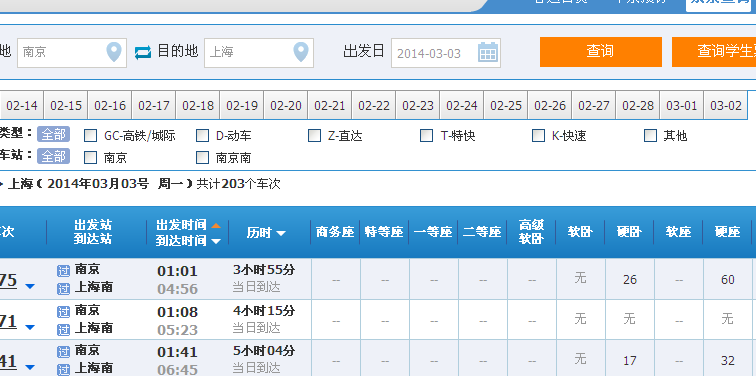Screen dimensions: 756x376
Task: Click duration text 3小时55分
Action: 264,270
